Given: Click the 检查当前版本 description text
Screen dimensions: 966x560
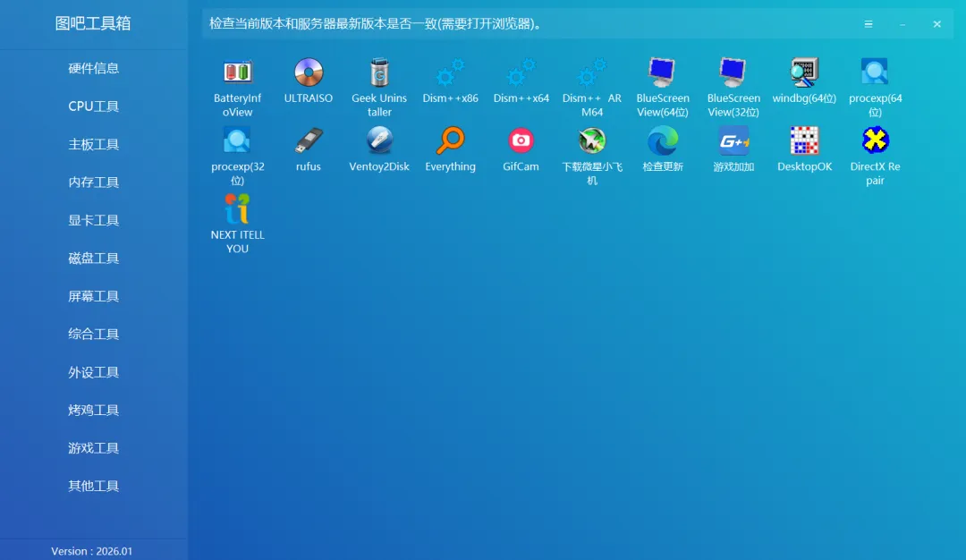Looking at the screenshot, I should 377,24.
